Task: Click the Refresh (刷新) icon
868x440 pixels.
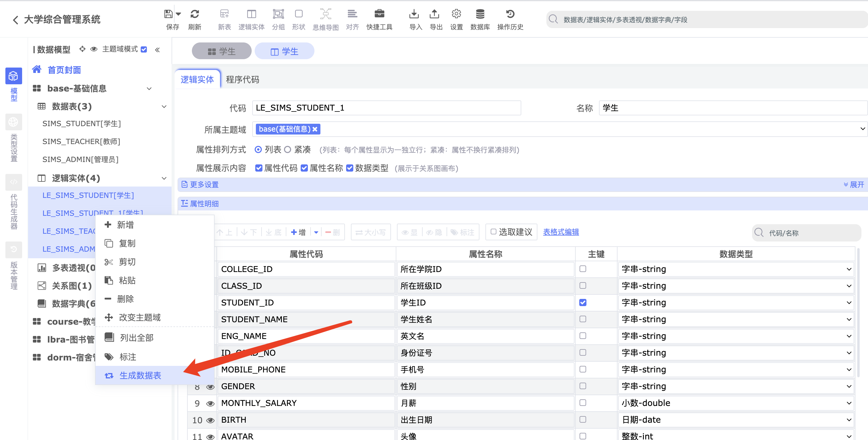Action: (194, 14)
